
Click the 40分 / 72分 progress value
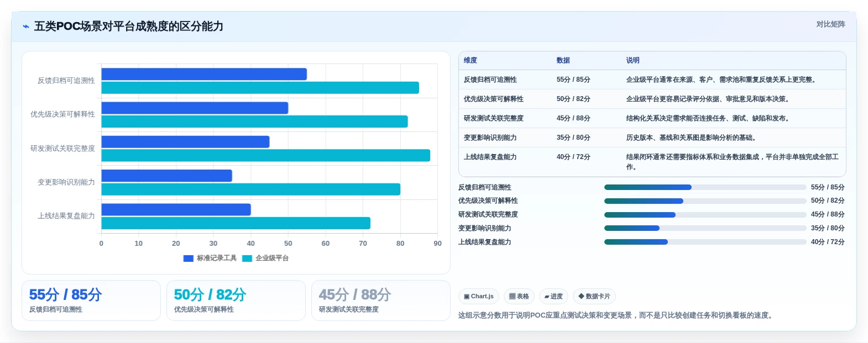click(828, 242)
